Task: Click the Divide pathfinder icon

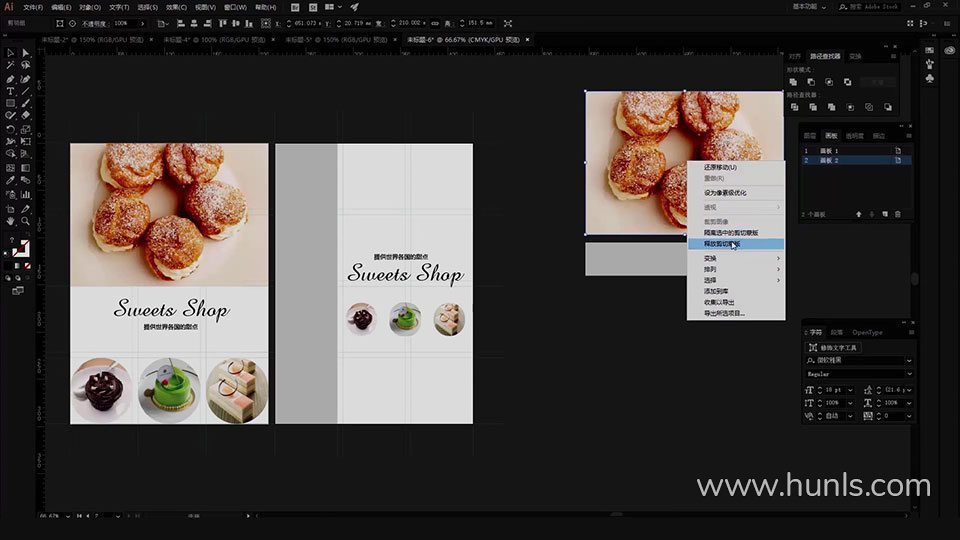Action: (794, 107)
